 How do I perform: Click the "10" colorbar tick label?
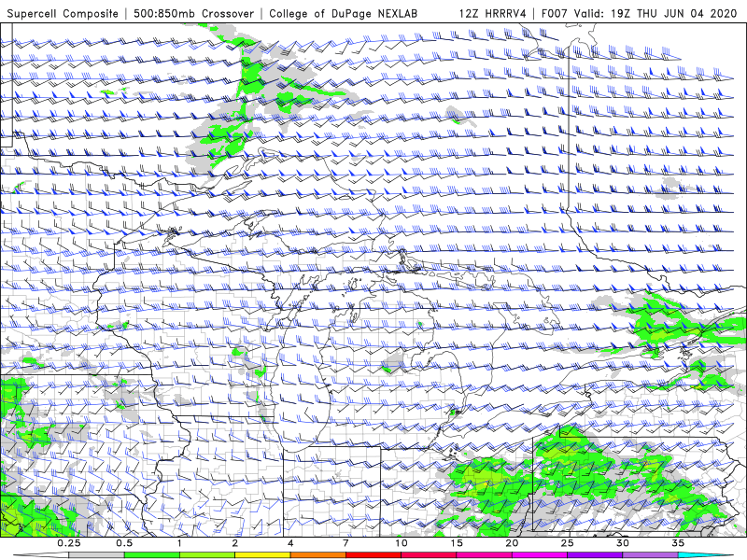click(402, 543)
